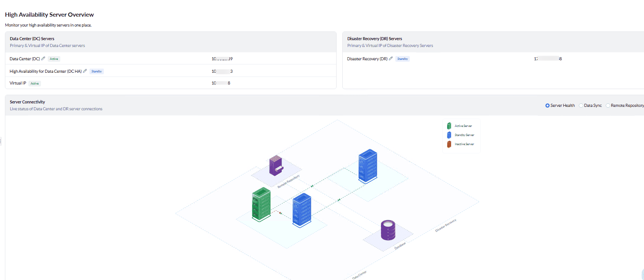
Task: Click the purple Remote Repository server icon
Action: click(276, 166)
